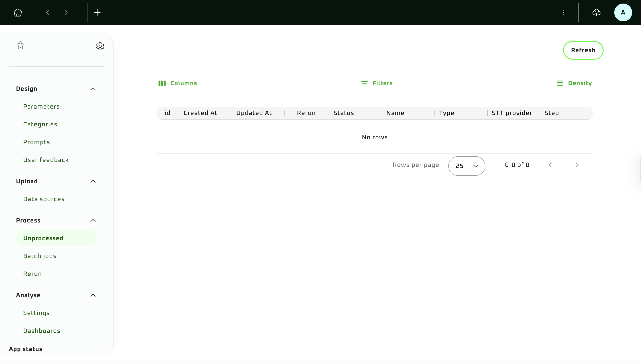This screenshot has width=641, height=364.
Task: Open Rows per page dropdown
Action: 467,166
